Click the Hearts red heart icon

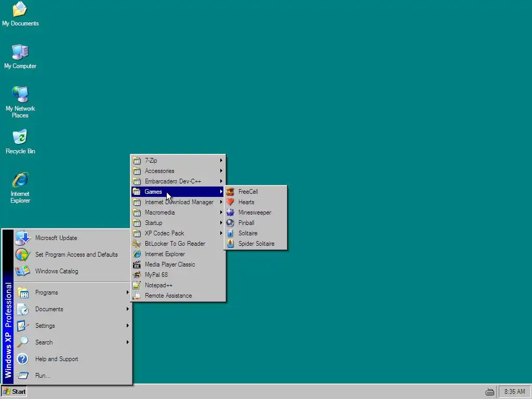coord(230,202)
